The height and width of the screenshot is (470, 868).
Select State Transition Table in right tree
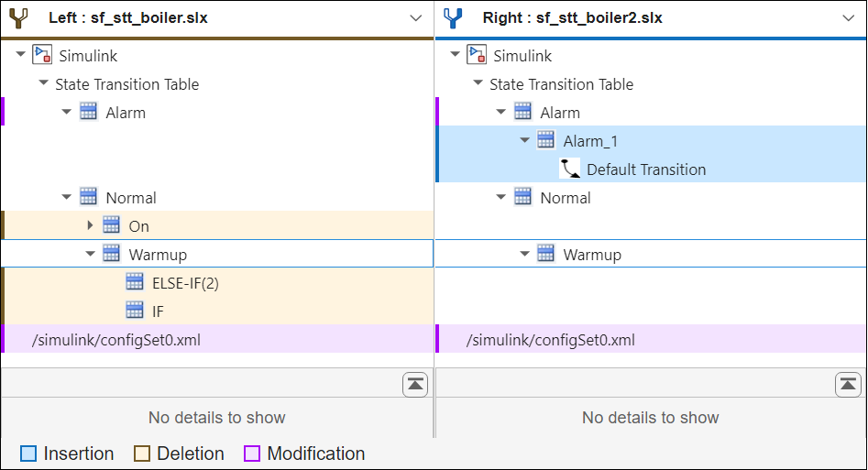tap(561, 84)
